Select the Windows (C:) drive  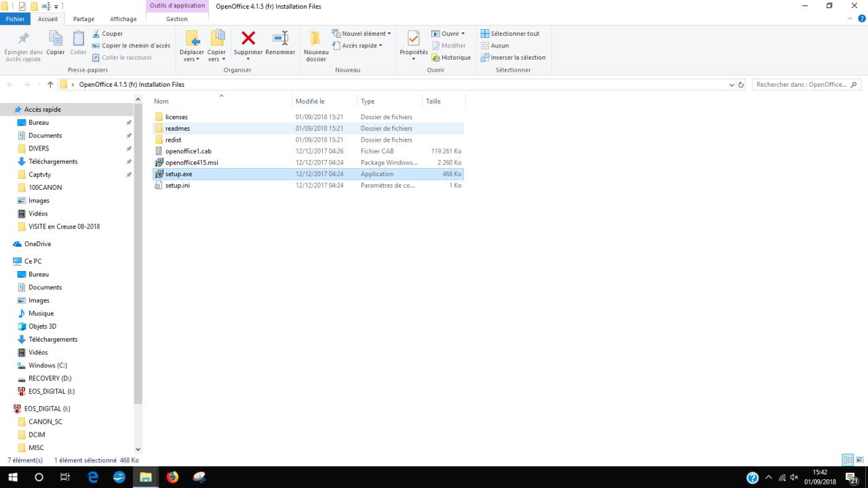click(47, 365)
